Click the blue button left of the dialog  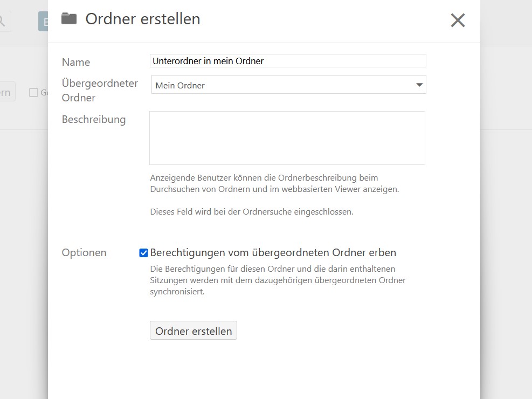pyautogui.click(x=43, y=22)
